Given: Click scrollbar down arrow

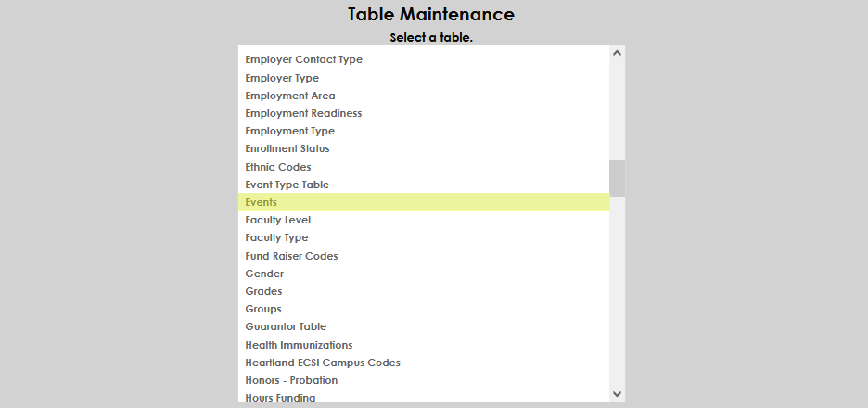Looking at the screenshot, I should [x=618, y=394].
